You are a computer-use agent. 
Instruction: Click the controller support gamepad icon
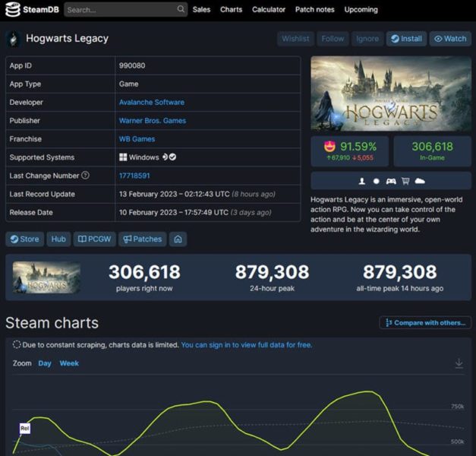(x=391, y=181)
